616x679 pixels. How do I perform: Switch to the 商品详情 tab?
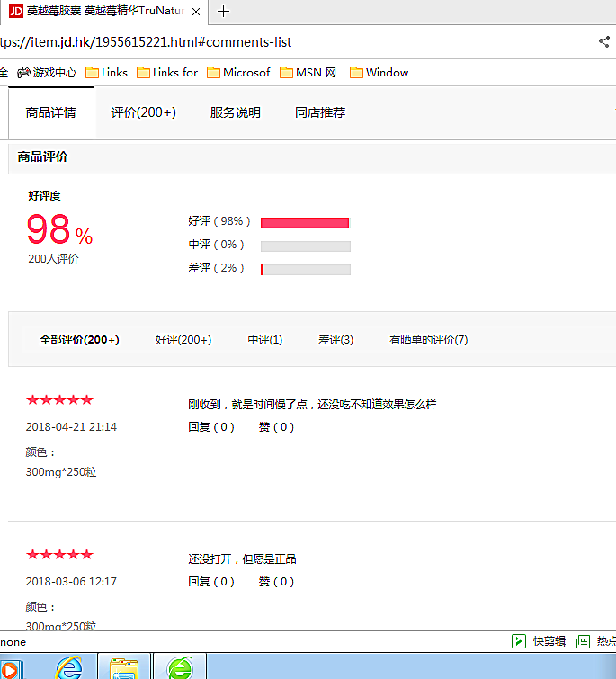click(x=51, y=113)
